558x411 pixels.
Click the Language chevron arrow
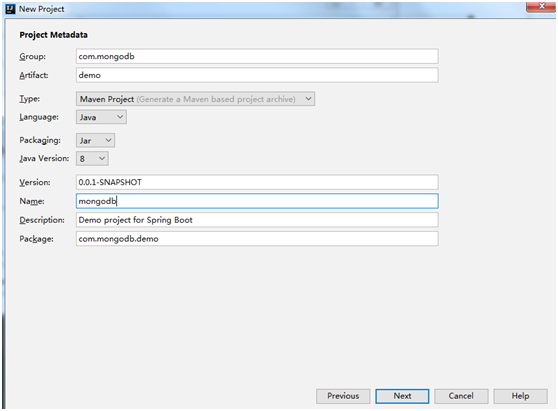[120, 117]
